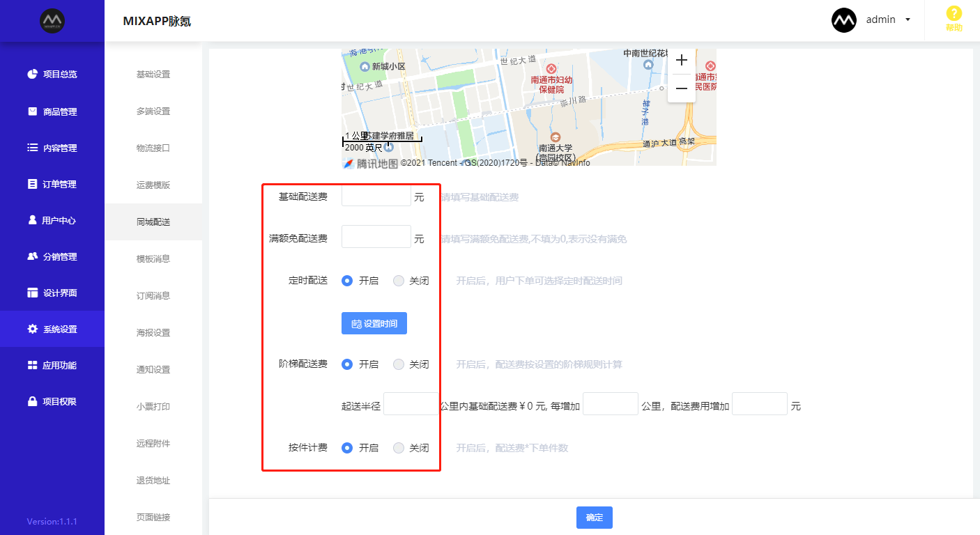Focus the 满额免配送费 input field
Screen dimensions: 980x535
(x=376, y=237)
